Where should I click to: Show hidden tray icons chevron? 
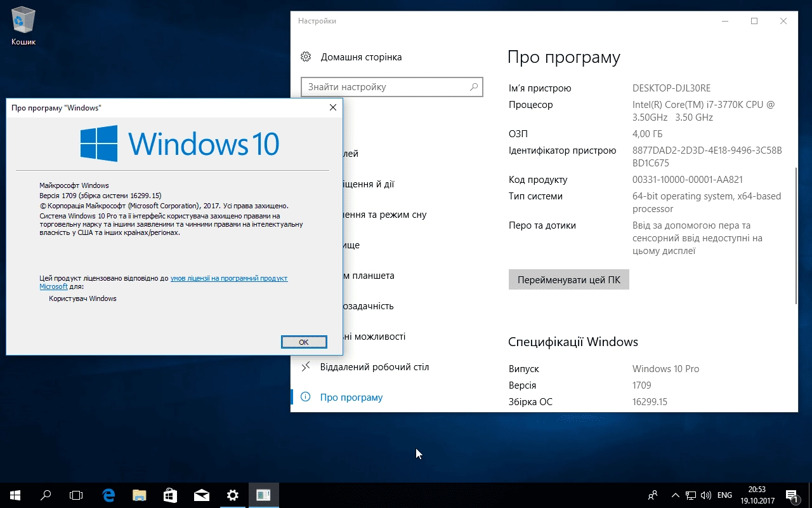[676, 495]
